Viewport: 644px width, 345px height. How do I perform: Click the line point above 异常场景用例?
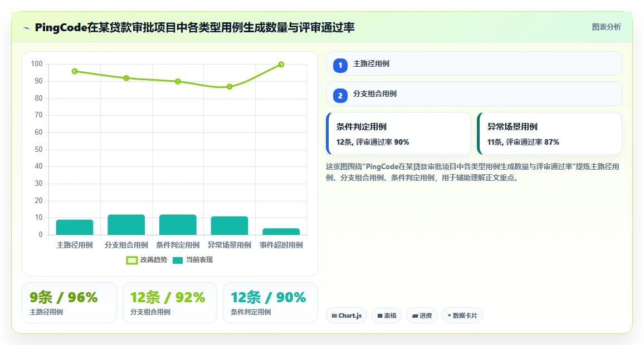click(230, 87)
